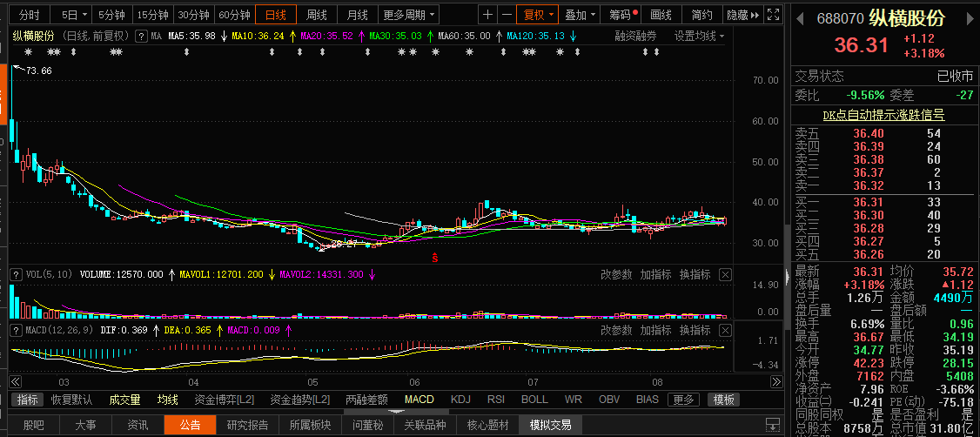Image resolution: width=980 pixels, height=437 pixels.
Task: Click the fullscreen expand icon
Action: coord(771,15)
